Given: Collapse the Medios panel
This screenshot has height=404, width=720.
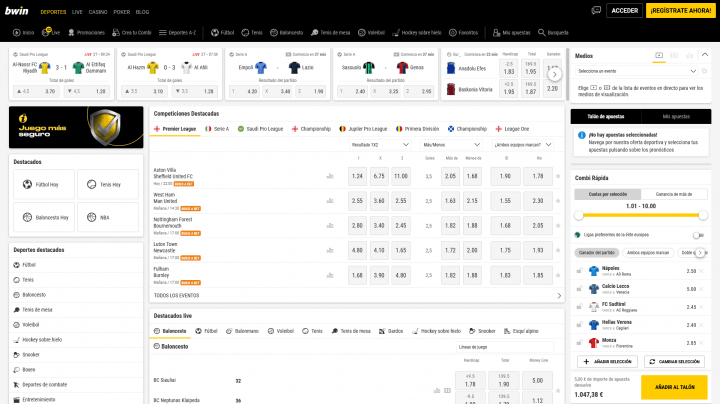Looking at the screenshot, I should coord(704,55).
